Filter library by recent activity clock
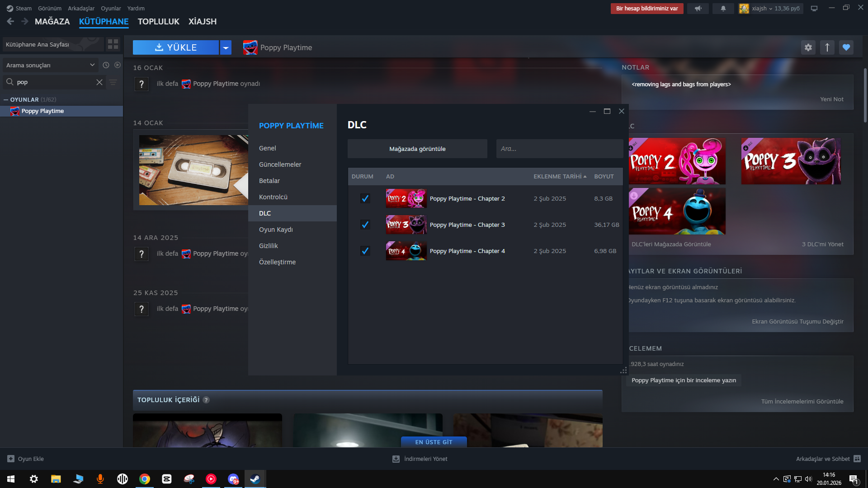 click(106, 65)
